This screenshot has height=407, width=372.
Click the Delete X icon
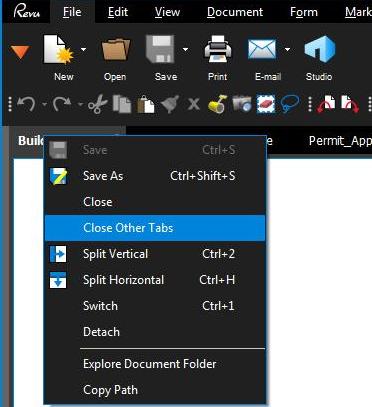tap(193, 104)
